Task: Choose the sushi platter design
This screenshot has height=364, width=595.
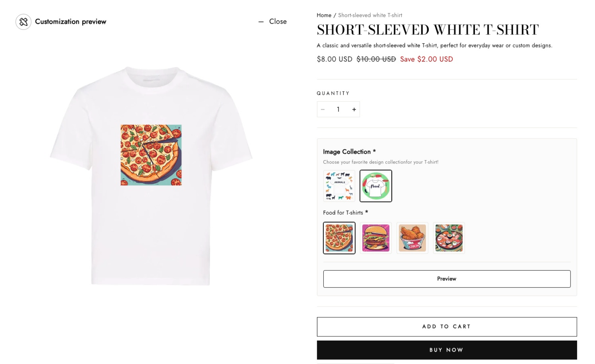Action: pos(449,238)
